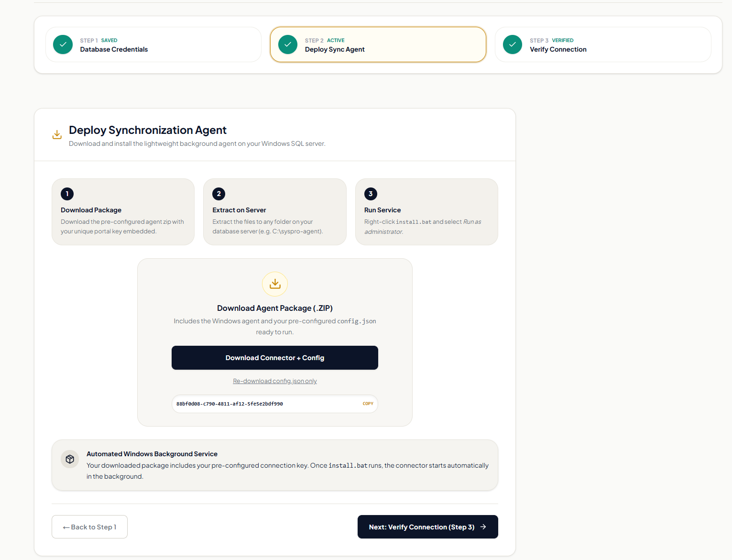Image resolution: width=732 pixels, height=560 pixels.
Task: Click the portal key field 88bf0d08-c790-4811-af12-5fe5e2bdf990
Action: pyautogui.click(x=275, y=404)
